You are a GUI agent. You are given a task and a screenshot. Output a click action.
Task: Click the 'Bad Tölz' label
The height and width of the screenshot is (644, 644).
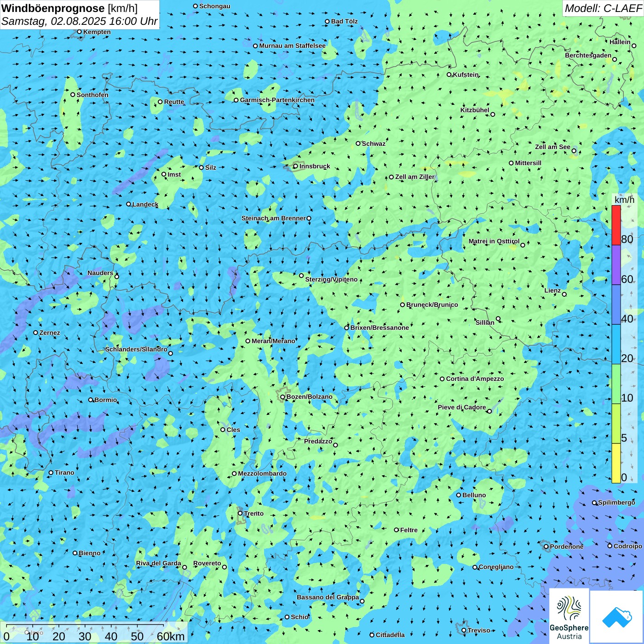coord(345,21)
